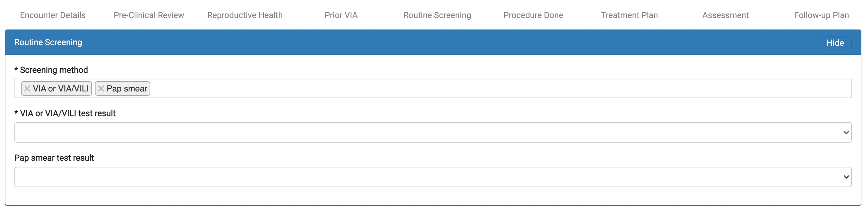Select the Prior VIA tab

coord(341,15)
